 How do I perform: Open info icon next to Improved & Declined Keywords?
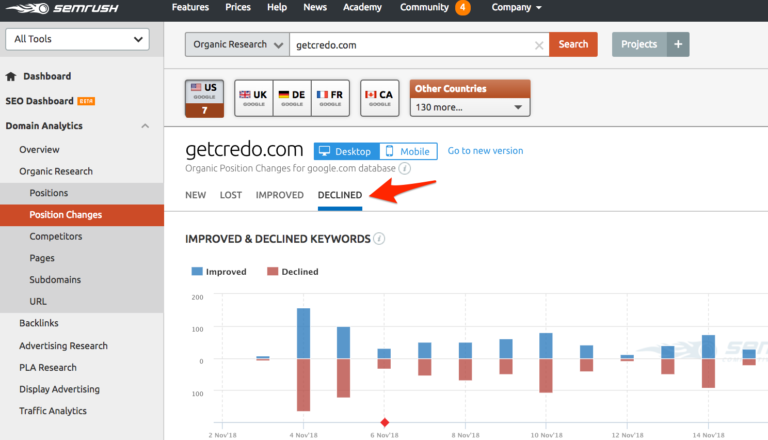379,239
